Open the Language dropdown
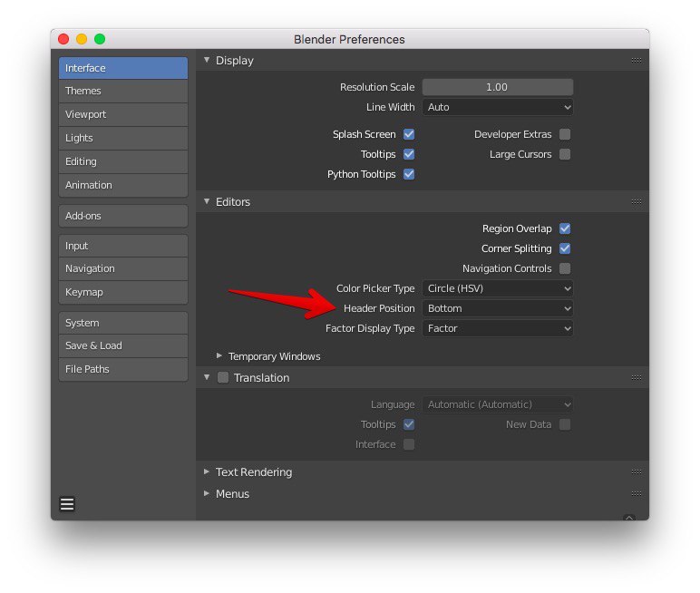The width and height of the screenshot is (700, 593). (x=497, y=404)
